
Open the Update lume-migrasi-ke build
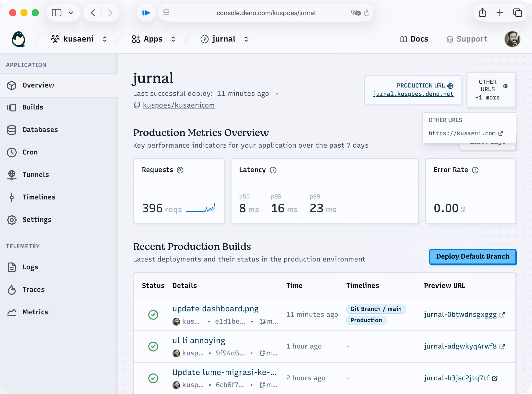(224, 372)
